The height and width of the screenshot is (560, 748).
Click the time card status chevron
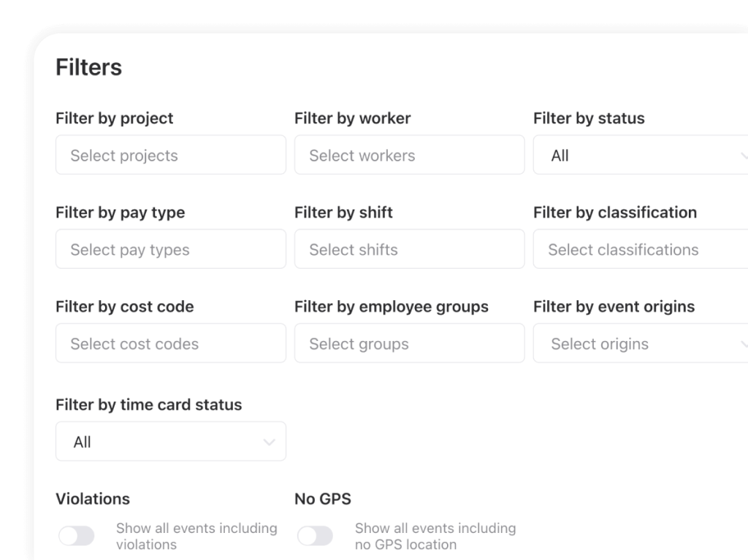(x=268, y=441)
